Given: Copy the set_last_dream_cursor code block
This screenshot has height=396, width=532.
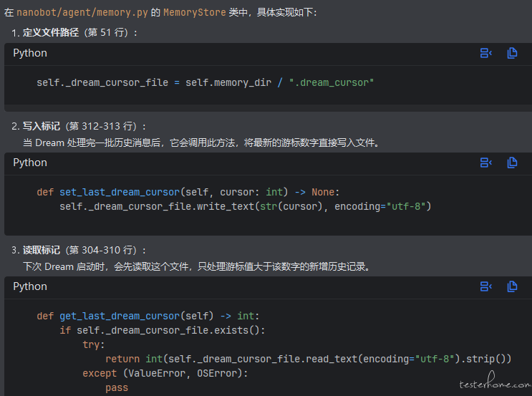Looking at the screenshot, I should click(x=512, y=163).
